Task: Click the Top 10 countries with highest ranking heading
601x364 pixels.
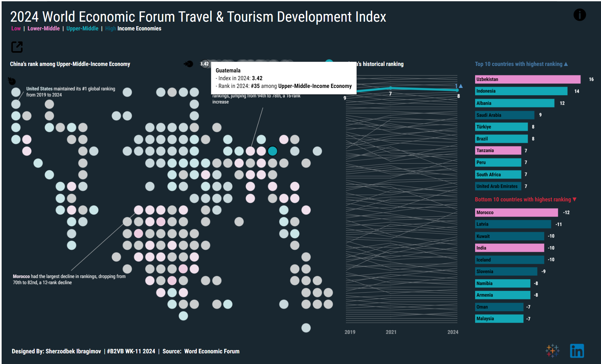Action: [518, 64]
